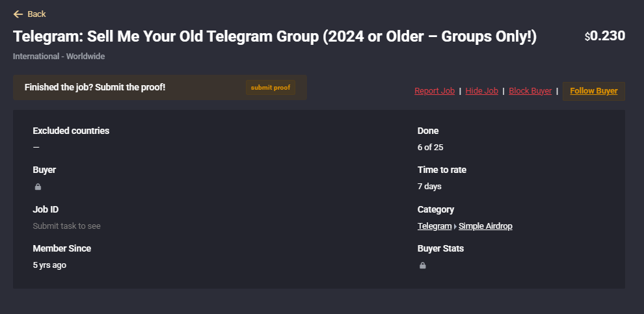Click the 'Finished the job?' banner text
The width and height of the screenshot is (644, 314).
pyautogui.click(x=95, y=87)
